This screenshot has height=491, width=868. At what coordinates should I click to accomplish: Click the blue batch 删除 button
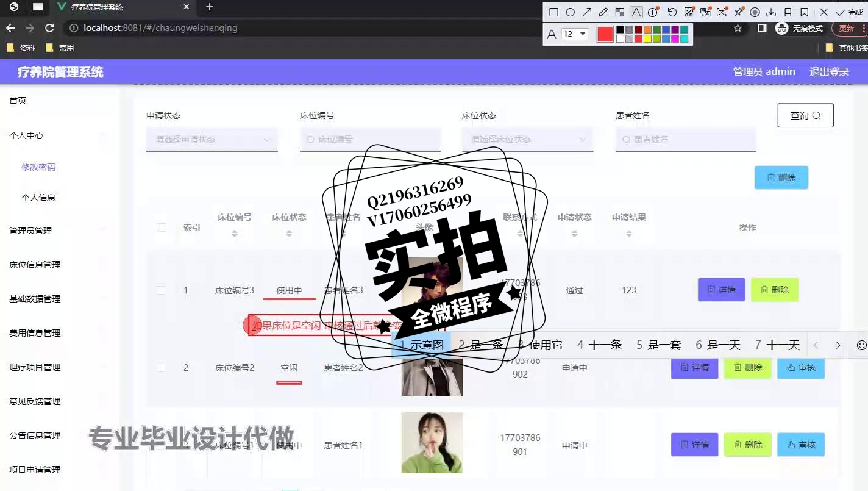click(781, 177)
